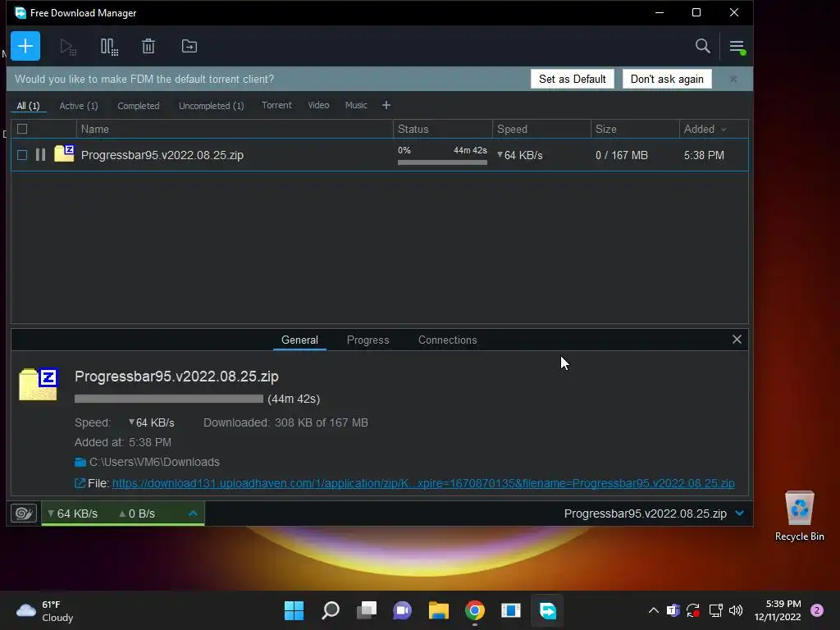Open Chat app from taskbar
Viewport: 840px width, 630px height.
[x=402, y=610]
